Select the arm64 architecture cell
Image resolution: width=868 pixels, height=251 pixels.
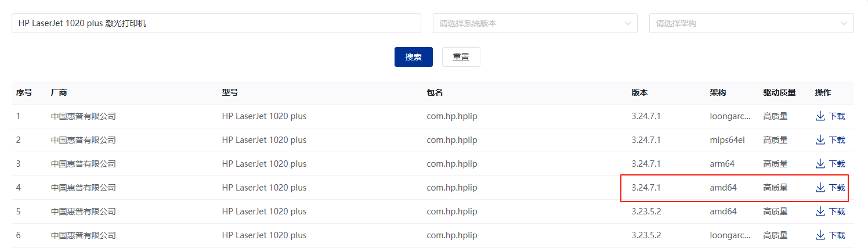pyautogui.click(x=722, y=164)
